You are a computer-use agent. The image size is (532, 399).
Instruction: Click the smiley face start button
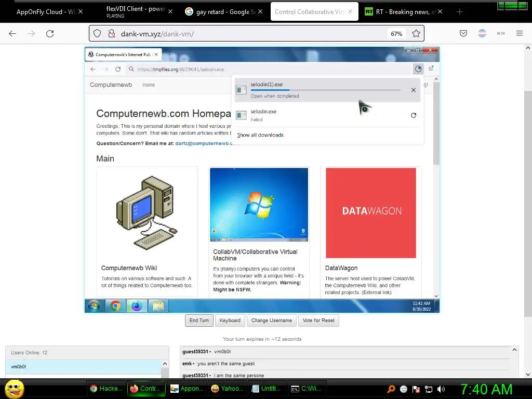tap(15, 389)
